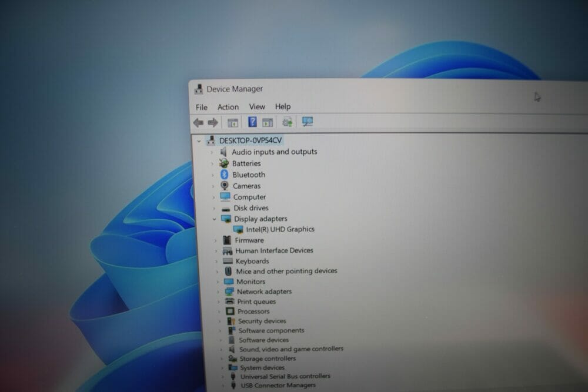Select the Network adapters row
This screenshot has height=392, width=588.
pos(264,292)
